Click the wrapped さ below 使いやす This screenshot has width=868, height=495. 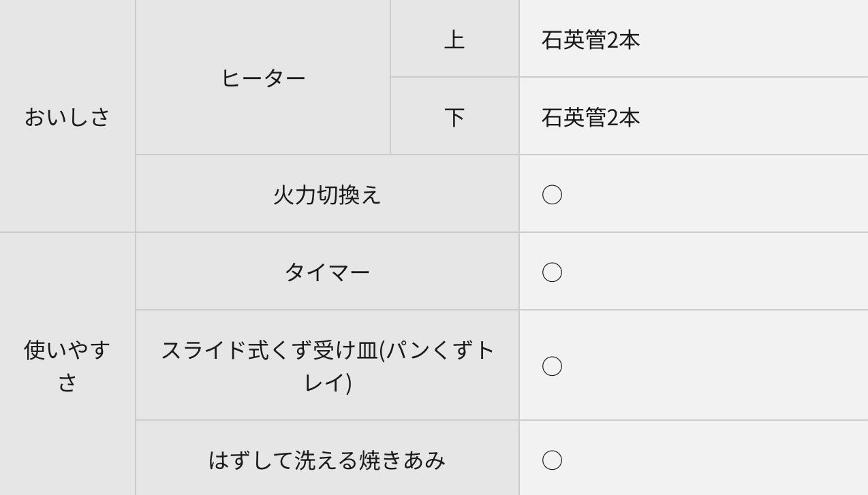[x=67, y=382]
